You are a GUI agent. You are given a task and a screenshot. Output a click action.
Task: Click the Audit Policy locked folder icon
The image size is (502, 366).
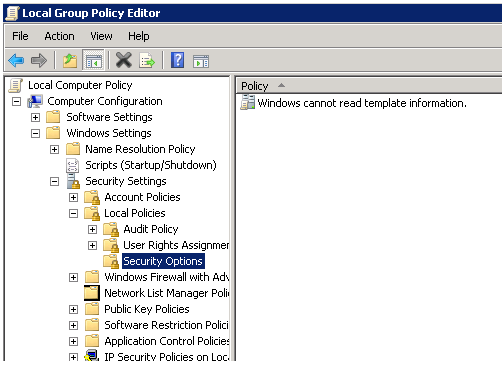point(111,229)
